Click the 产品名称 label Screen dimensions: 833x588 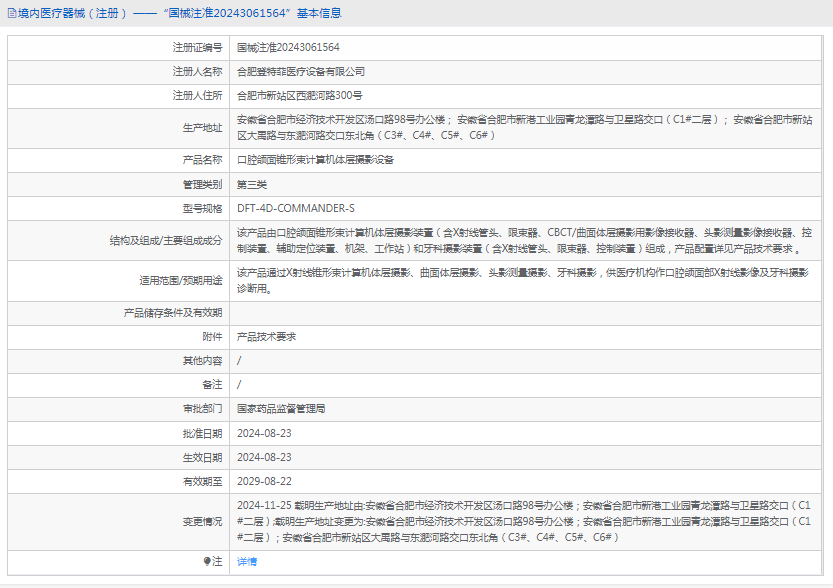(x=202, y=160)
